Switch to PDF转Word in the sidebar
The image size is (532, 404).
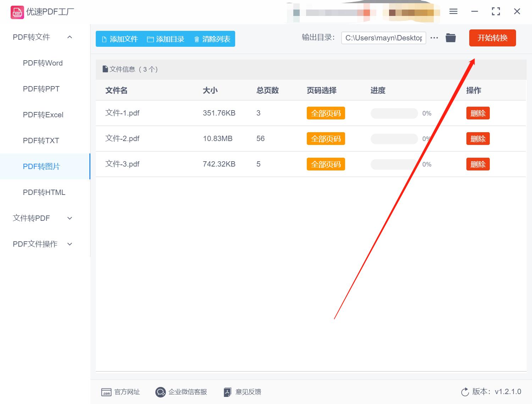pos(42,63)
